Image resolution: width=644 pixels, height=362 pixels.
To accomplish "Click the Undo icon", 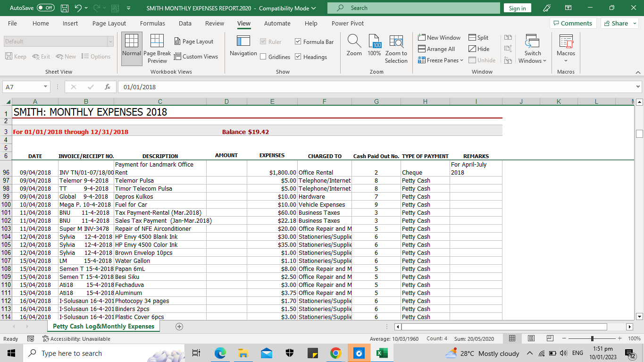I will [78, 8].
